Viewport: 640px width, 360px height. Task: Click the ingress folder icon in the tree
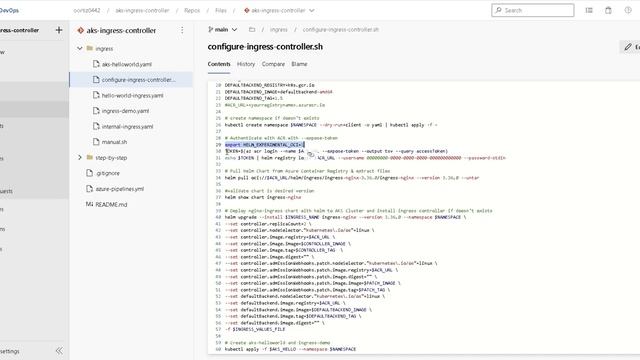tap(90, 48)
